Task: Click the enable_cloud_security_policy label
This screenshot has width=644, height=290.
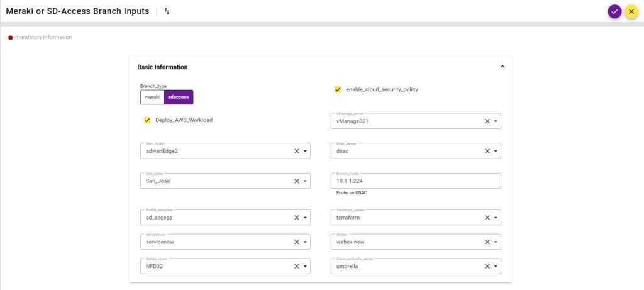Action: 382,89
